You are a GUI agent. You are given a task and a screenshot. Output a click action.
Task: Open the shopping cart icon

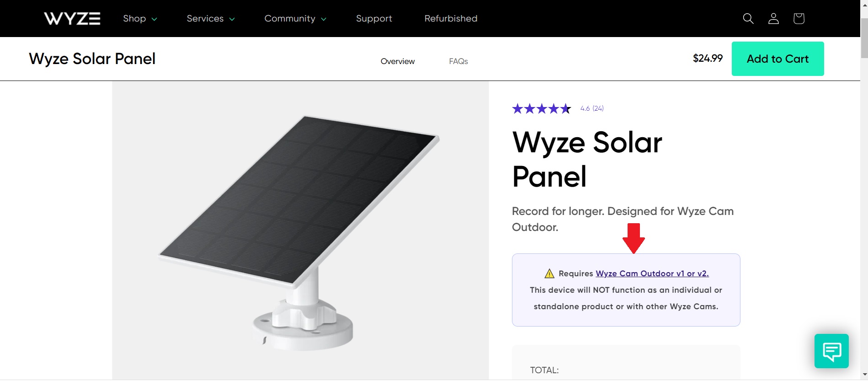point(799,18)
